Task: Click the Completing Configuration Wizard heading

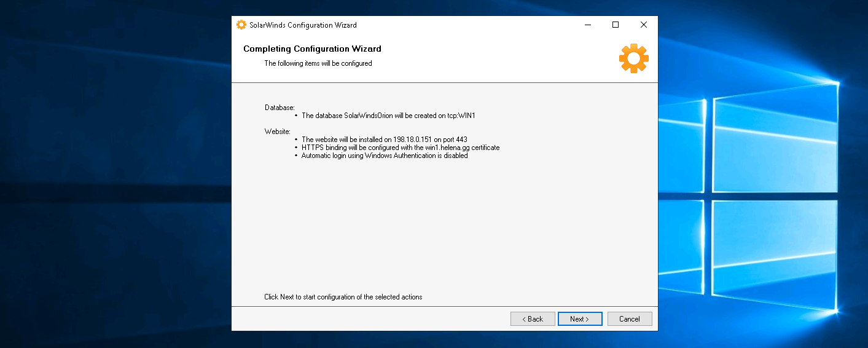Action: [312, 49]
